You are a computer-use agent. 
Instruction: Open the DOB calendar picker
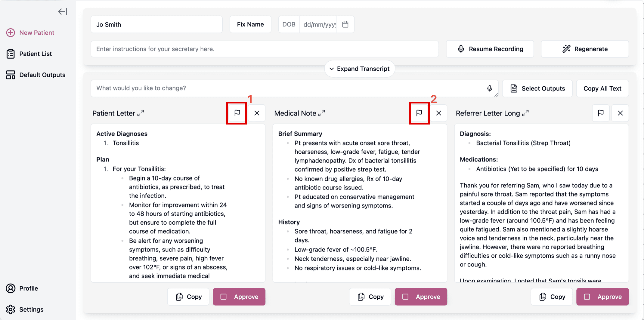pos(345,24)
